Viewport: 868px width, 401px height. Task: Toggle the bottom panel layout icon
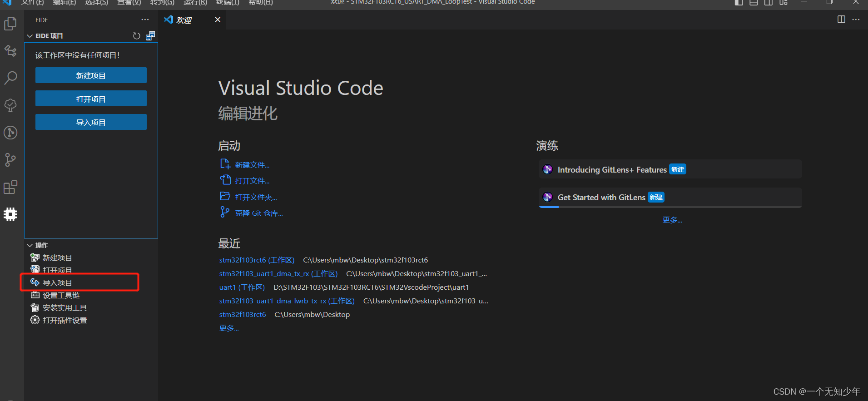tap(754, 2)
